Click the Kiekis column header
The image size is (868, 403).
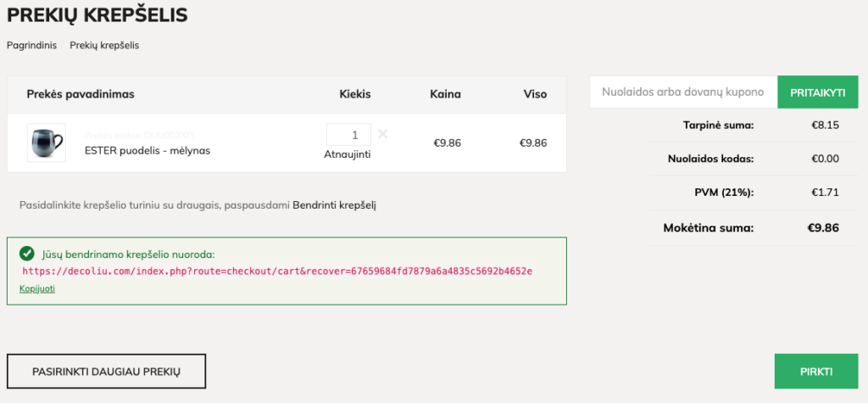pyautogui.click(x=355, y=94)
